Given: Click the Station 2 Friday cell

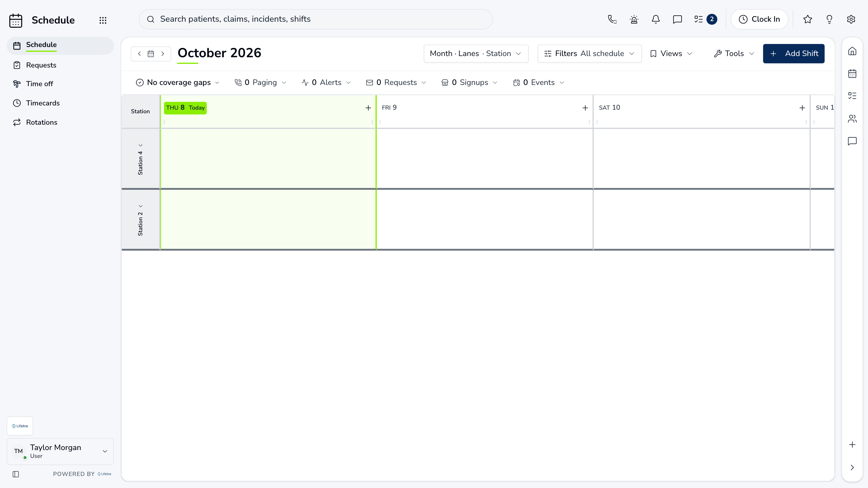Looking at the screenshot, I should point(485,219).
